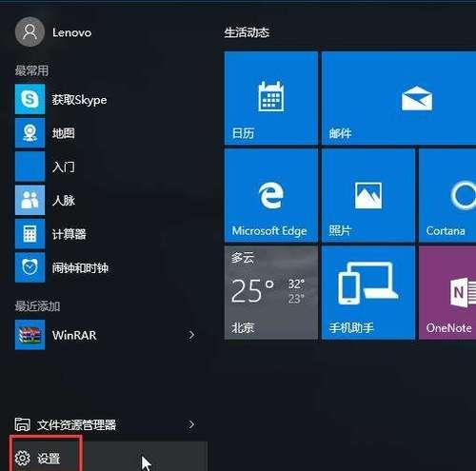Open the 日历 calendar tile
Screen dimensions: 476x471
coord(271,98)
